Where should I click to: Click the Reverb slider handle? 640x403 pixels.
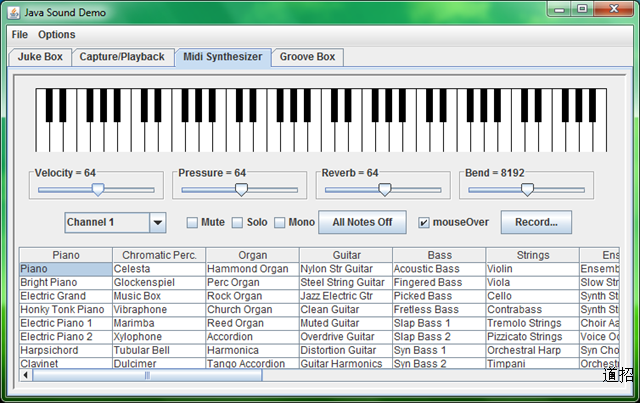tap(384, 189)
